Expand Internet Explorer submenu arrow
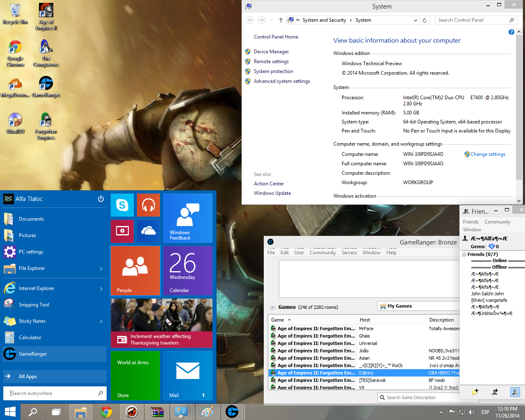 pos(101,289)
